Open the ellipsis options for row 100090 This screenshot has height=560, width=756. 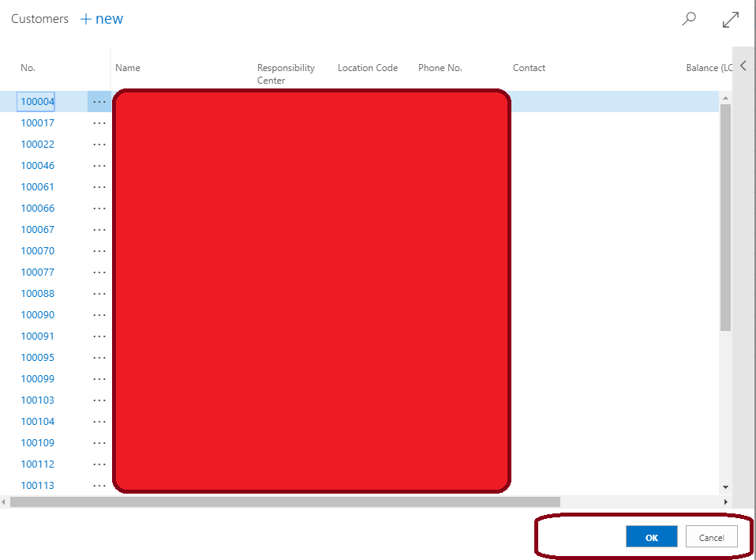click(x=99, y=314)
